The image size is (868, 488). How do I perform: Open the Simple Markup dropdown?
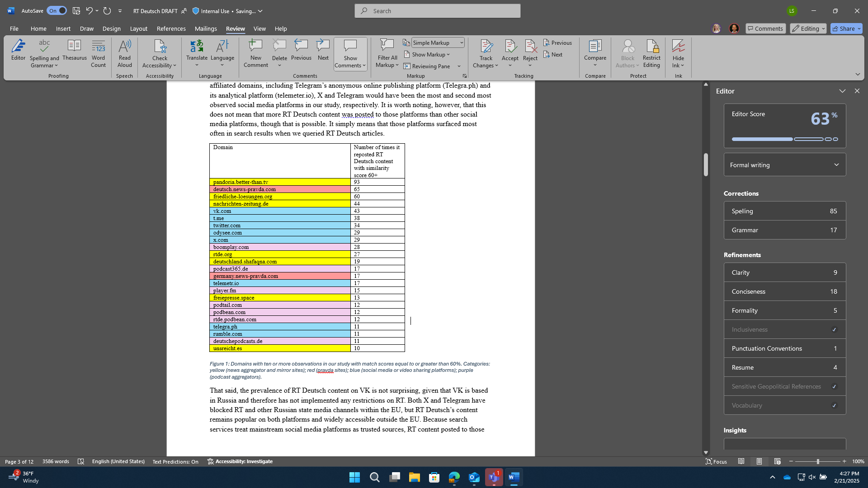pyautogui.click(x=438, y=42)
